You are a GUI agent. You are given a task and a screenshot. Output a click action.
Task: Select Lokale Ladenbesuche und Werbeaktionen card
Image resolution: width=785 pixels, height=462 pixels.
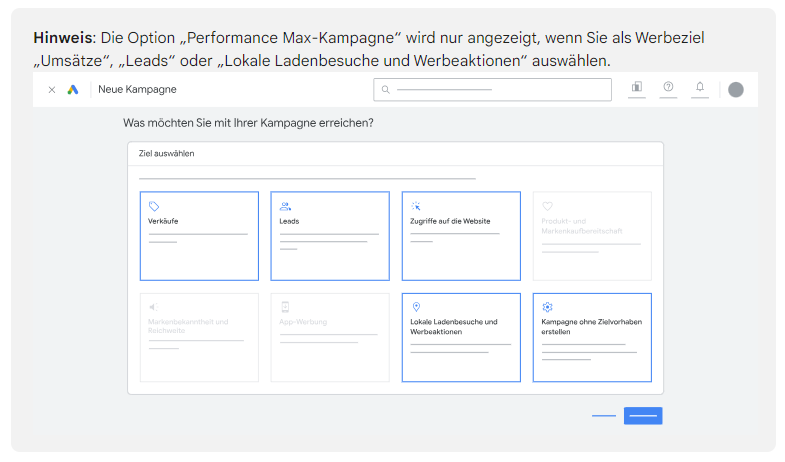[461, 337]
